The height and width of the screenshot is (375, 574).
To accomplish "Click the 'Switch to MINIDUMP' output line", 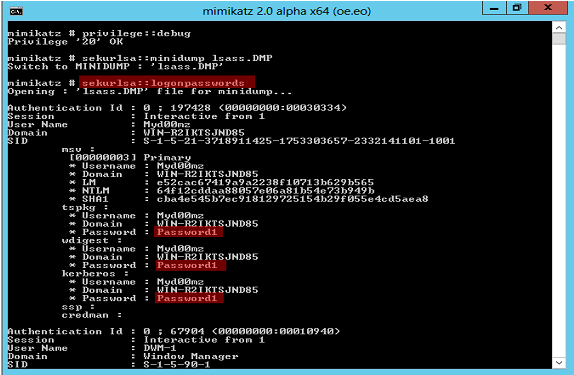I will coord(115,67).
